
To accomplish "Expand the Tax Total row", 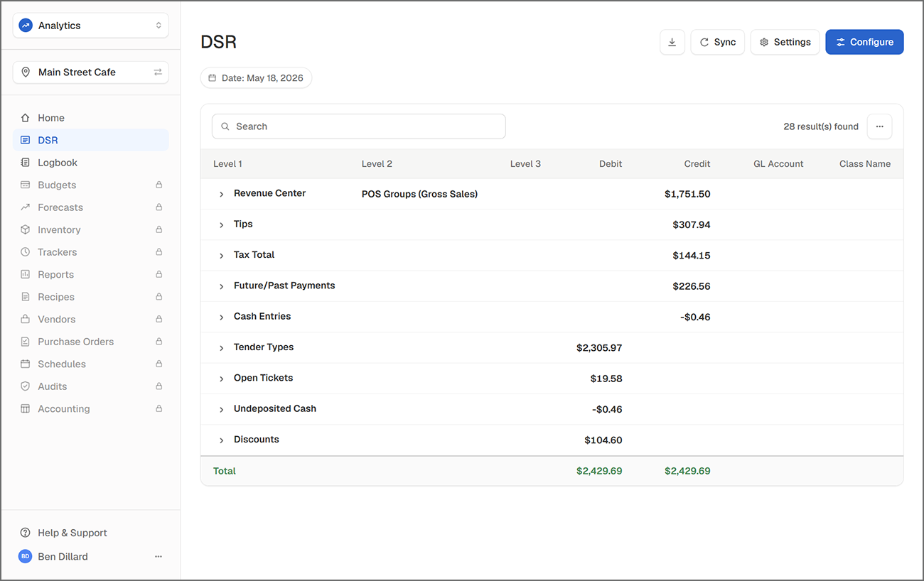I will coord(221,255).
